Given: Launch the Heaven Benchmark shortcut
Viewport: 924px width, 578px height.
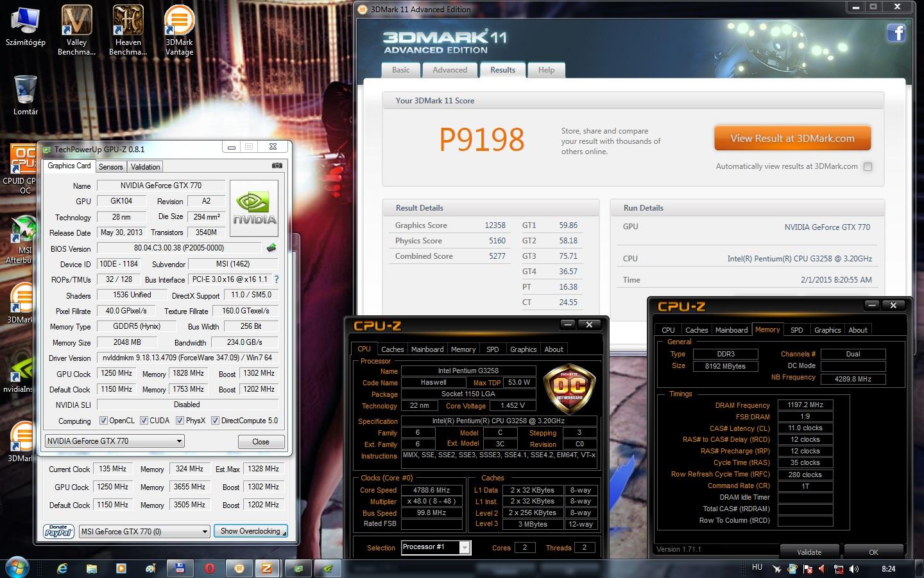Looking at the screenshot, I should (x=128, y=30).
